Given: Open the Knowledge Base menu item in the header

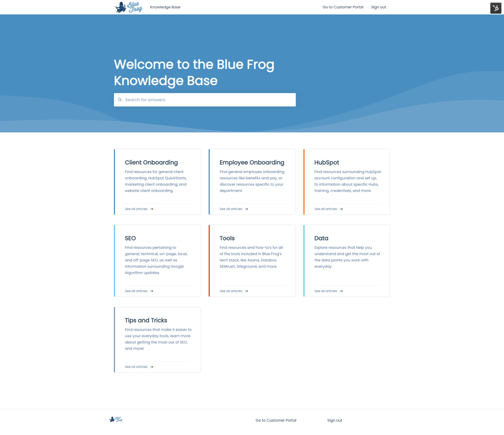Looking at the screenshot, I should pos(165,7).
